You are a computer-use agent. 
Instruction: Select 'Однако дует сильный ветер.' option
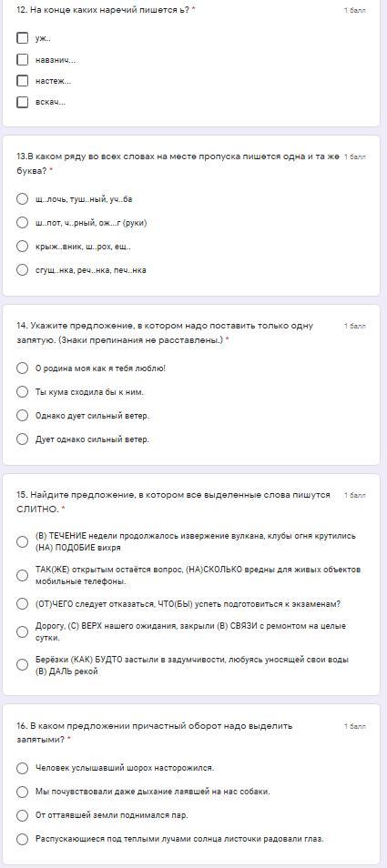(x=22, y=415)
